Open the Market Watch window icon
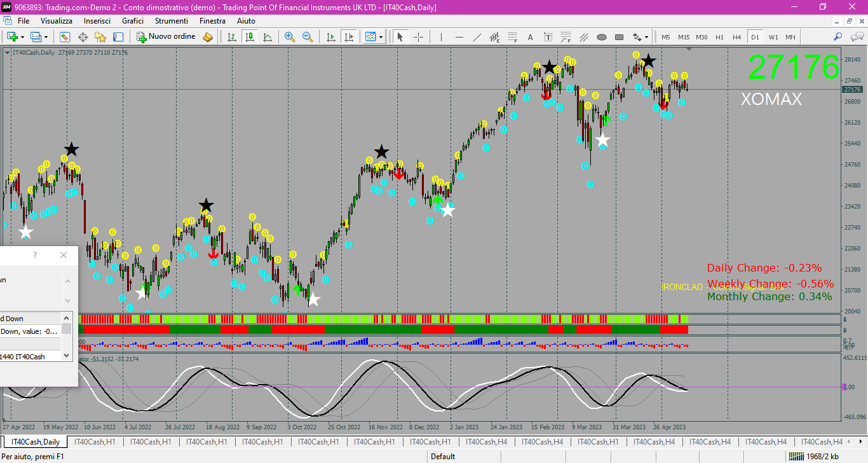 [x=65, y=37]
